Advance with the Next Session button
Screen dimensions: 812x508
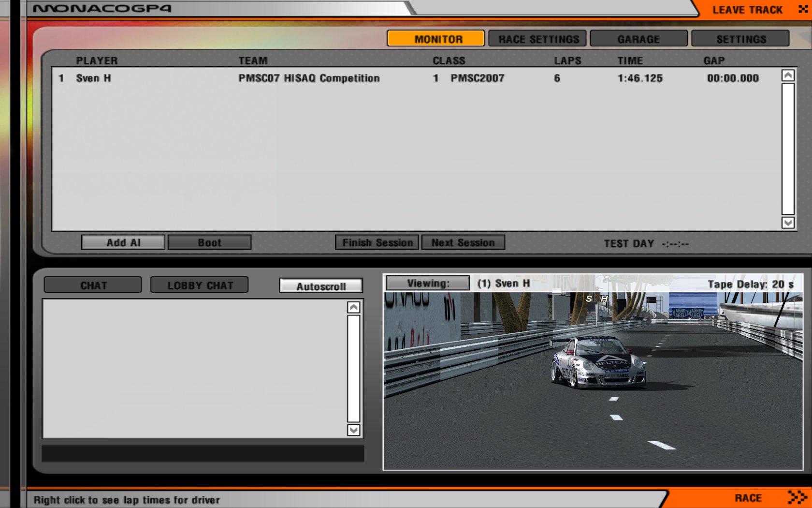463,242
